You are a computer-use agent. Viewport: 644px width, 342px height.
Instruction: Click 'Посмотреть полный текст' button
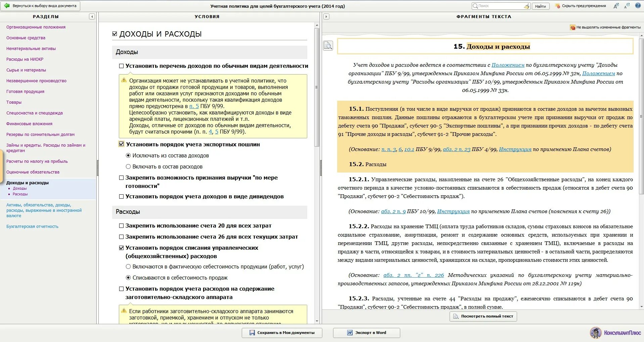pyautogui.click(x=483, y=316)
